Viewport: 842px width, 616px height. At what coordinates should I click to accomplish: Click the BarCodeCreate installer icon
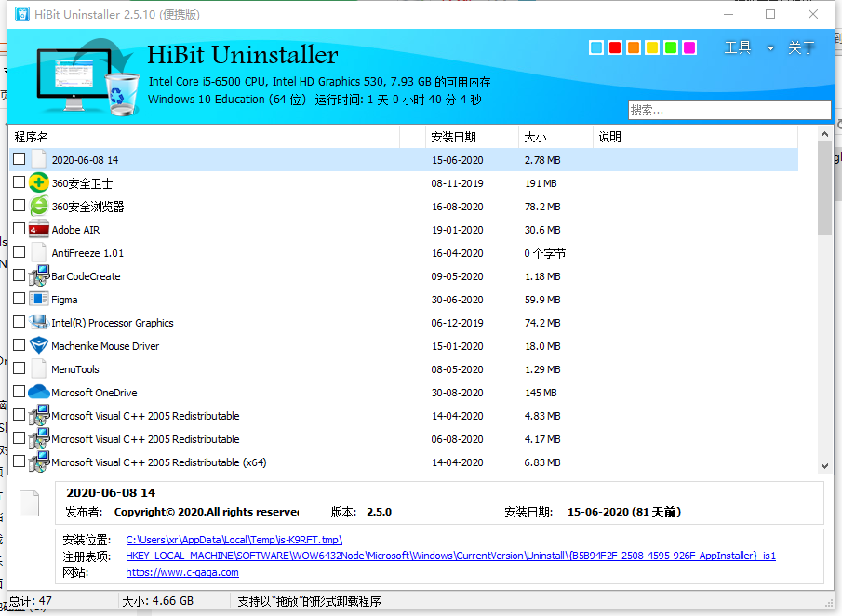[39, 276]
